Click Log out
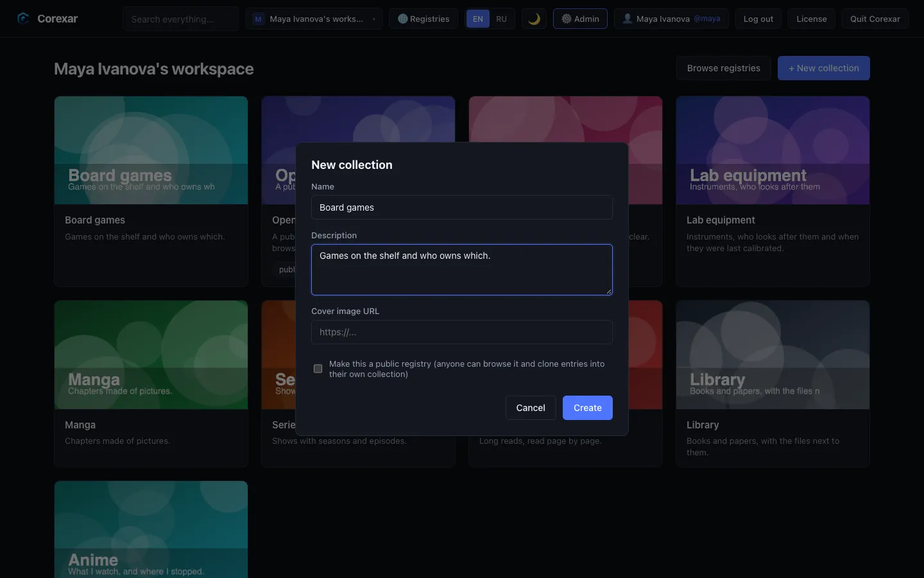924x578 pixels. pyautogui.click(x=758, y=19)
